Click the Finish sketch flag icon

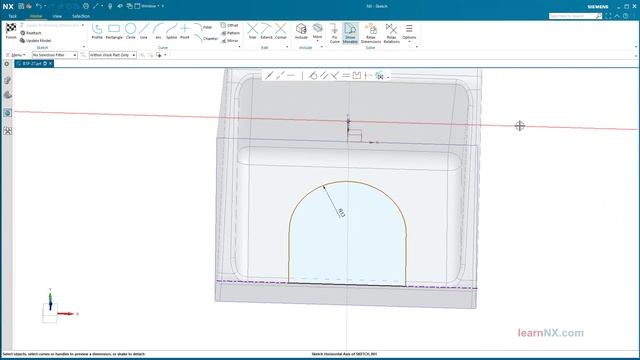click(x=11, y=28)
